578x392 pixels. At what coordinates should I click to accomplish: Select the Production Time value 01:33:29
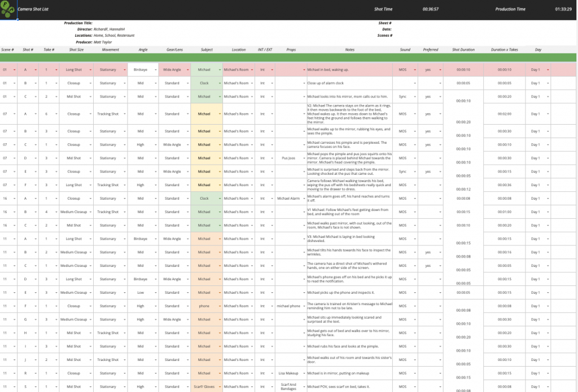point(562,10)
